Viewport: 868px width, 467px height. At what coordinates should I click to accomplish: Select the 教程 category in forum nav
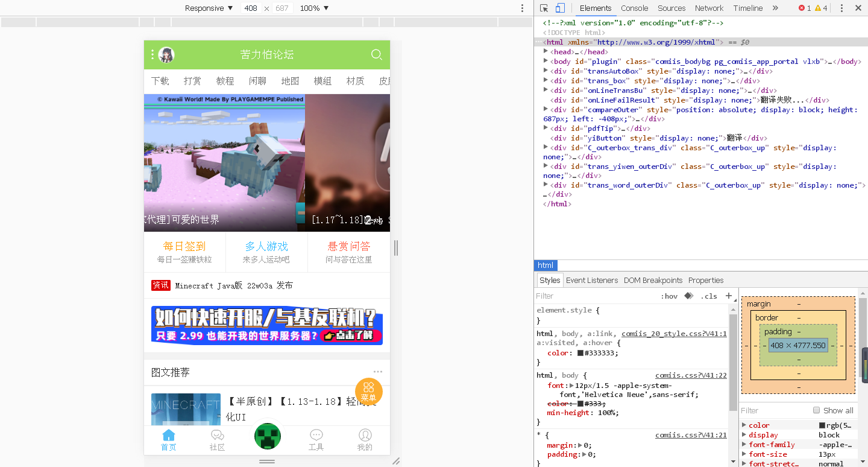point(225,81)
